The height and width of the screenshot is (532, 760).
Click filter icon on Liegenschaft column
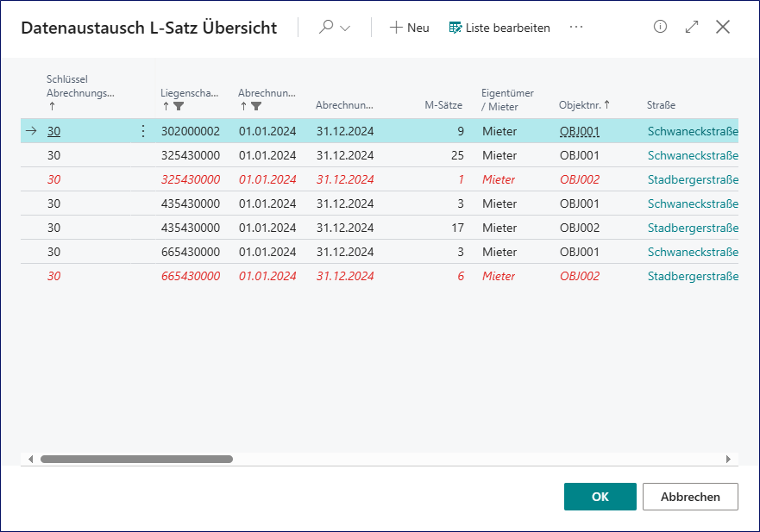coord(179,106)
